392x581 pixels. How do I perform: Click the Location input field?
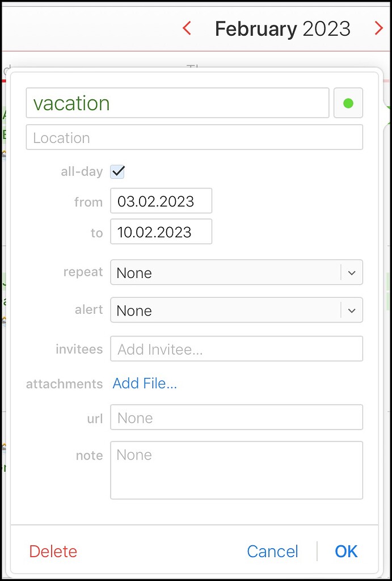pyautogui.click(x=194, y=137)
